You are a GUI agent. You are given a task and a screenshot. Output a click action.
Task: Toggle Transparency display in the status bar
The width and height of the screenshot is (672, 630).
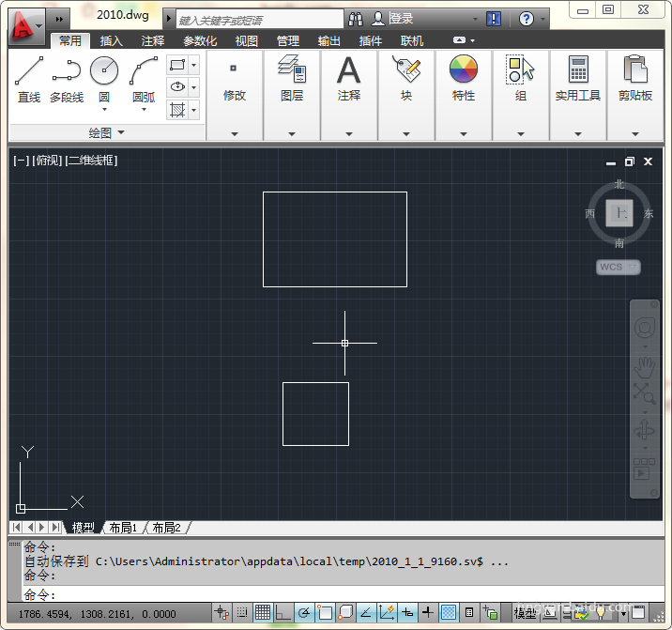[x=449, y=613]
